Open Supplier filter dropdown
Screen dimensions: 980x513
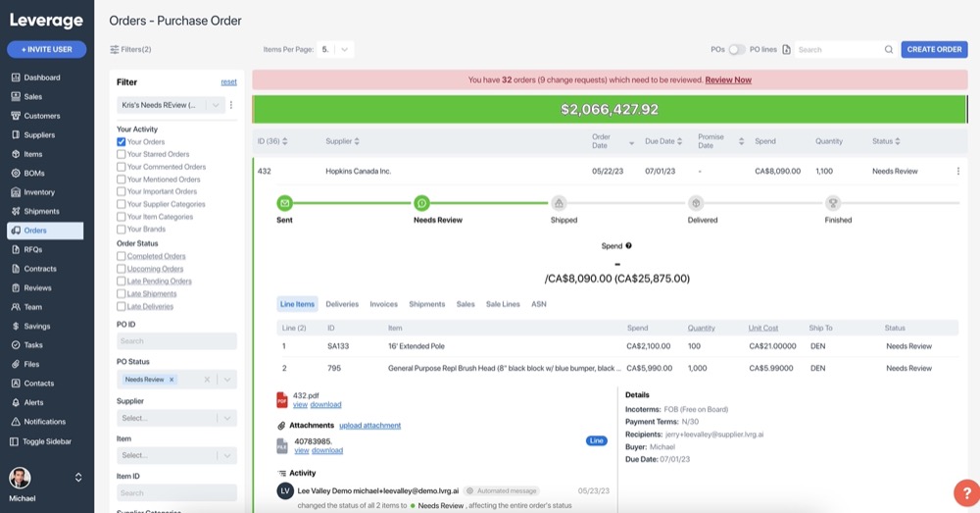tap(176, 418)
